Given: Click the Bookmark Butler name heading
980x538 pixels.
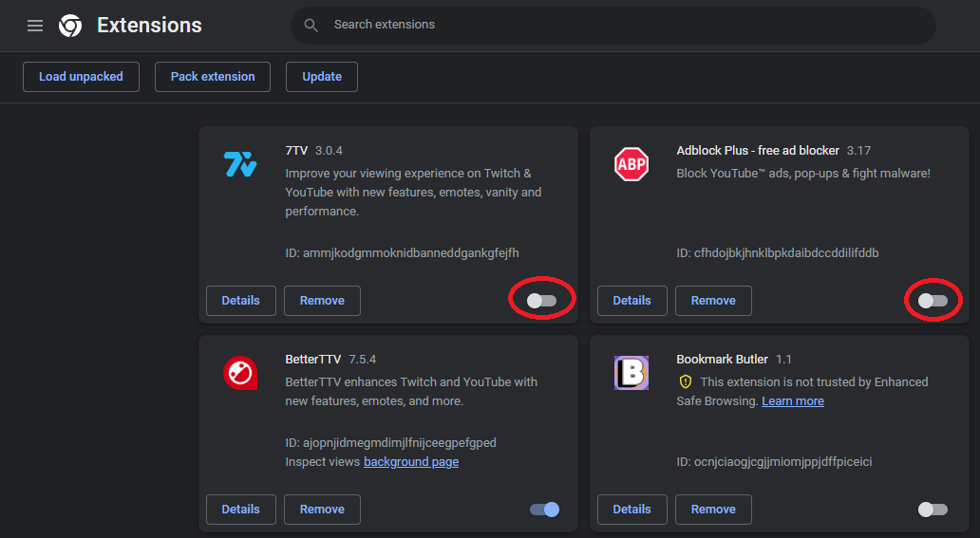Looking at the screenshot, I should [x=722, y=360].
